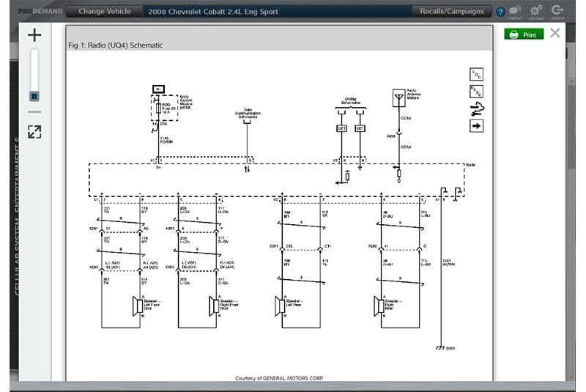
Task: Click the Body Control Module fuse box
Action: point(164,108)
